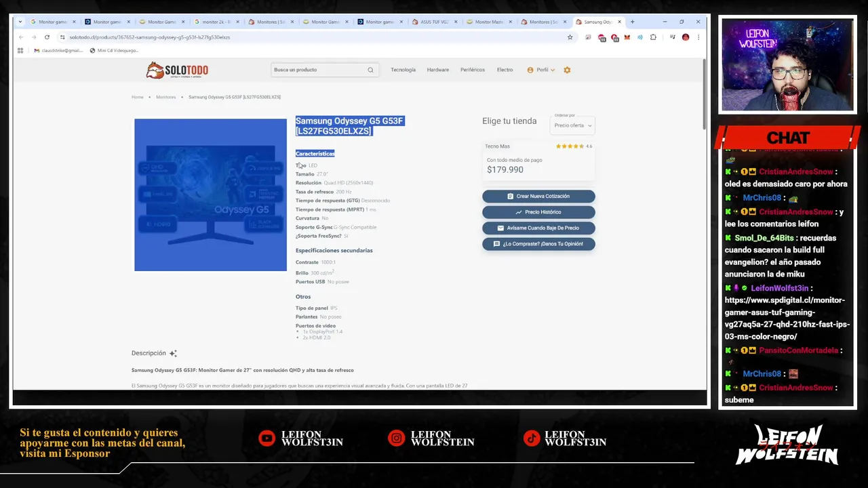Close the ASUS TUF VG27 tab

pos(456,22)
